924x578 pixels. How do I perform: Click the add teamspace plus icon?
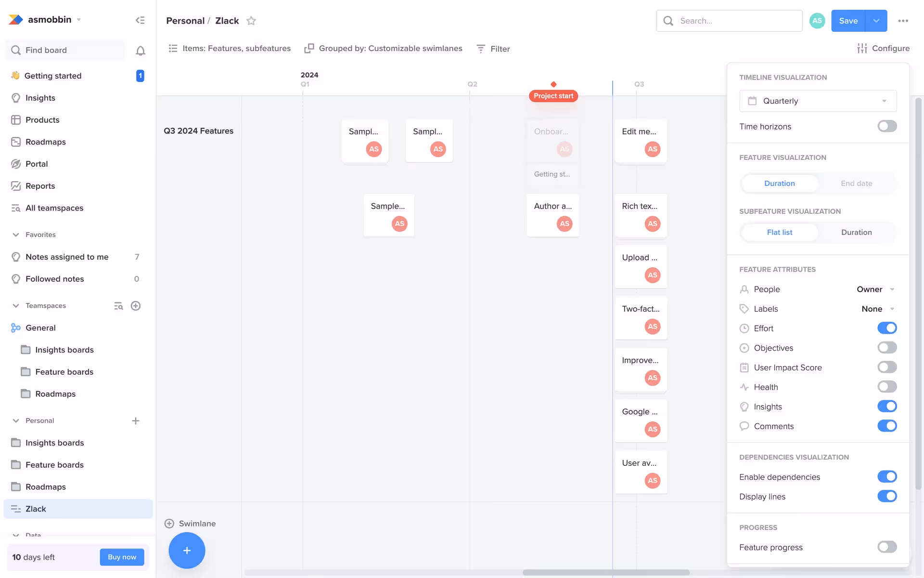tap(136, 306)
